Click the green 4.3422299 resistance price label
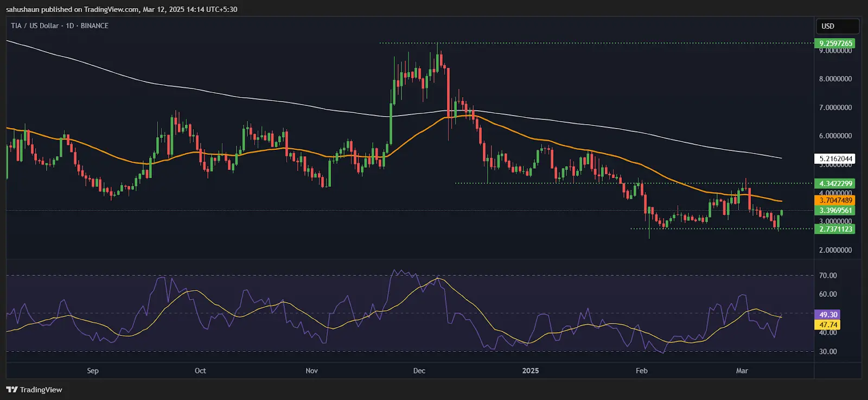 [835, 183]
